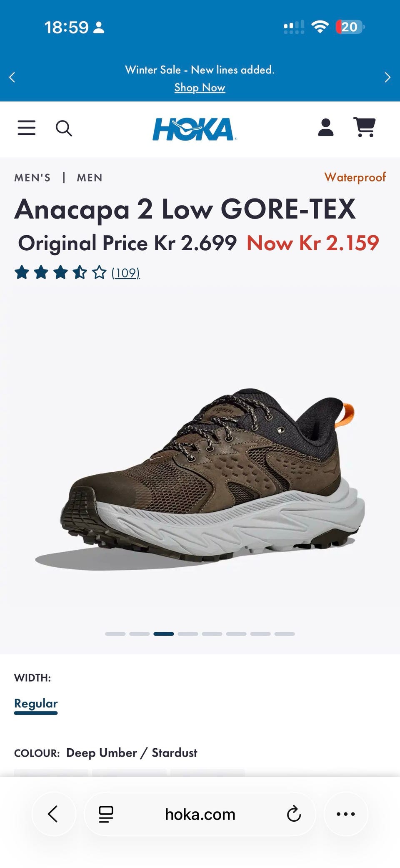Tap the search magnifier icon
The width and height of the screenshot is (400, 868).
64,128
